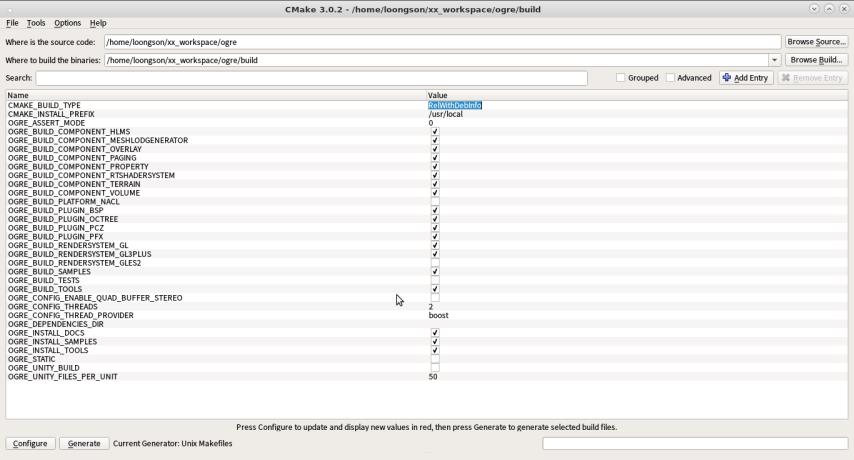Toggle OGRE_BUILD_COMPONENT_MESHLODGENERATOR checkbox

[x=435, y=140]
